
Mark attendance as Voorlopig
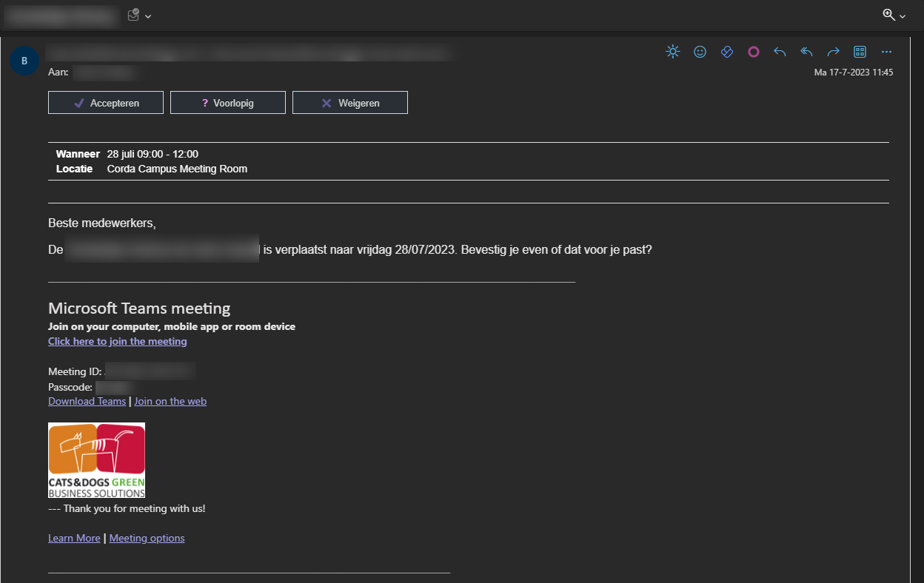coord(227,102)
